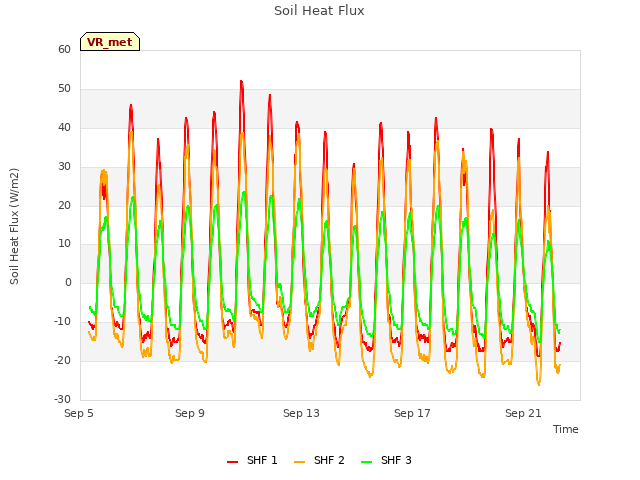Click the -10 y-axis tick label
Screen dimensions: 640x480
[63, 321]
